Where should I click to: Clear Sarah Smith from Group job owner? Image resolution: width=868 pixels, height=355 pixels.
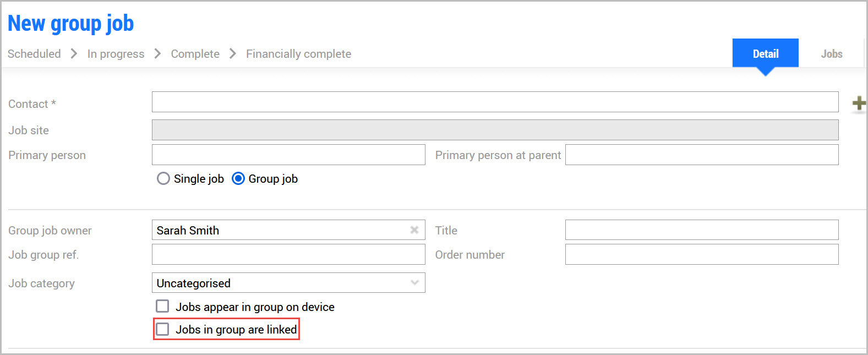pyautogui.click(x=414, y=230)
